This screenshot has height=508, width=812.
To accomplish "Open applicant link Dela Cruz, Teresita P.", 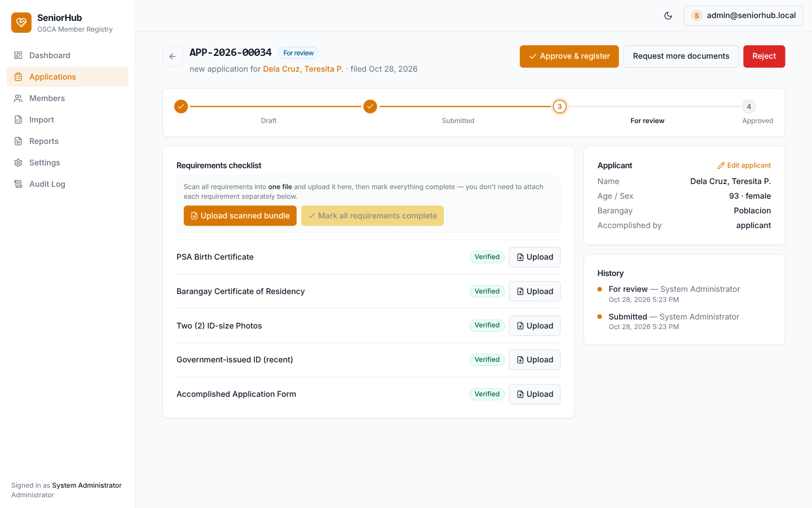I will [303, 69].
